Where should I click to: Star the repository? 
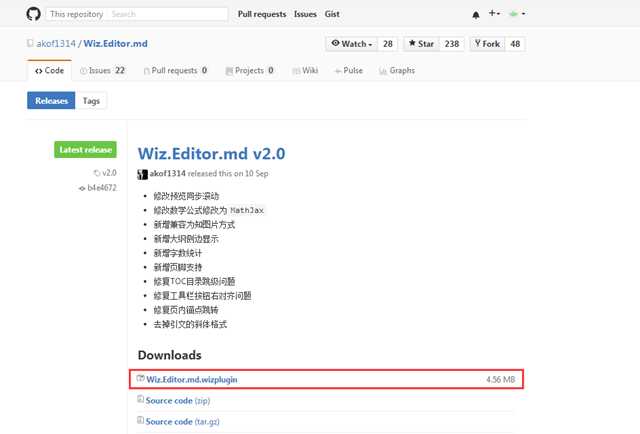click(421, 44)
